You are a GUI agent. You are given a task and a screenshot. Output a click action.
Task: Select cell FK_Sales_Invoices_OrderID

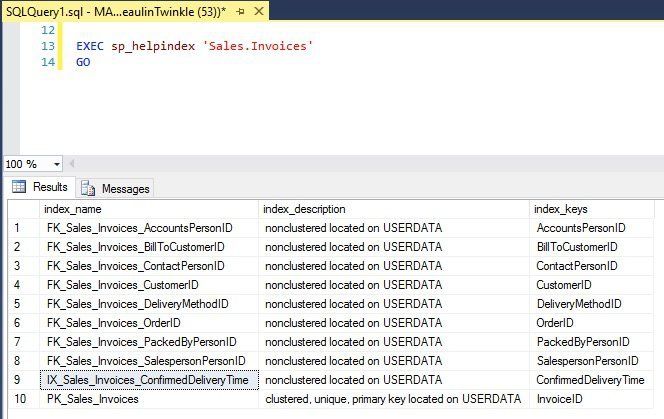coord(149,323)
